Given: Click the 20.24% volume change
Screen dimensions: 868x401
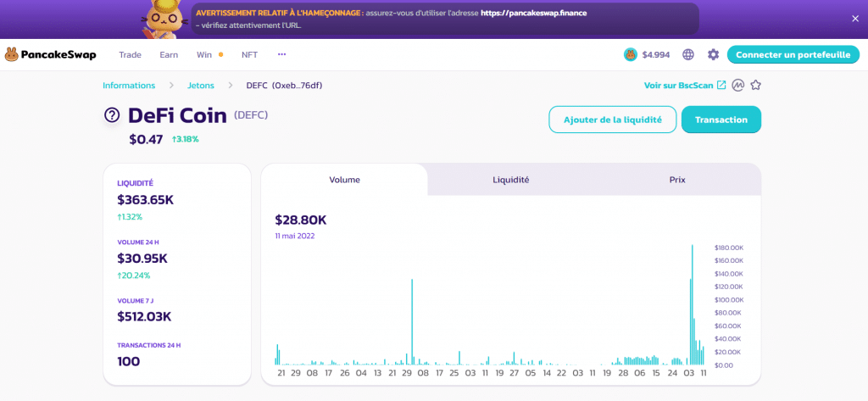Looking at the screenshot, I should click(133, 276).
